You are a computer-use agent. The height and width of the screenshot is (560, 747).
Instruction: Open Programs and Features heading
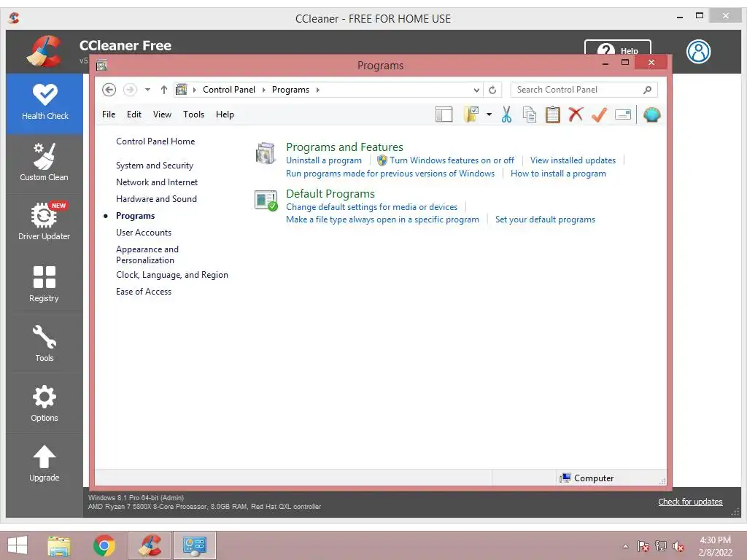(x=344, y=147)
